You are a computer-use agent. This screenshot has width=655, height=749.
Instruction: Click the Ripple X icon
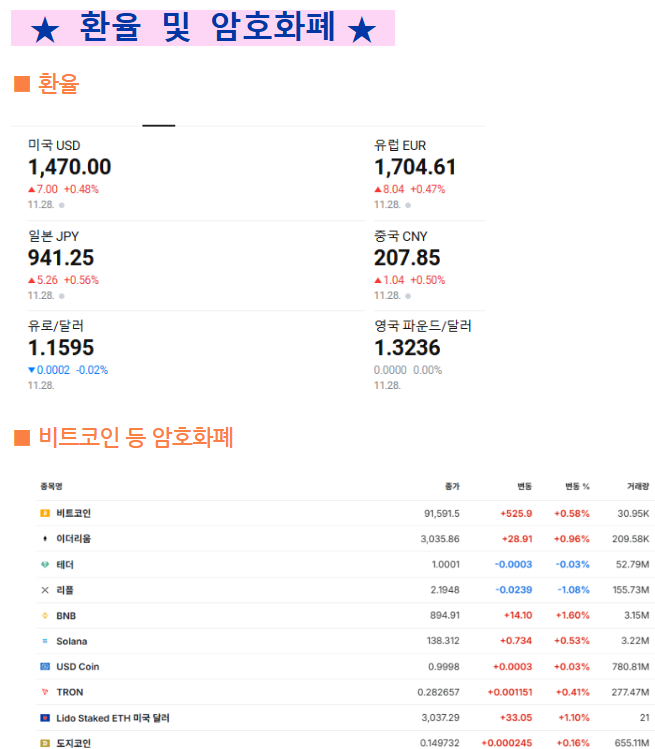pos(44,590)
